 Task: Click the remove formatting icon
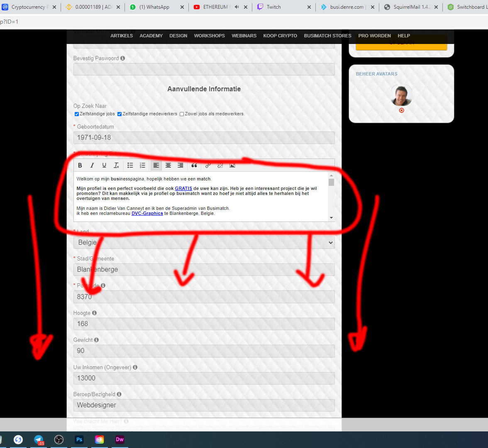coord(116,165)
